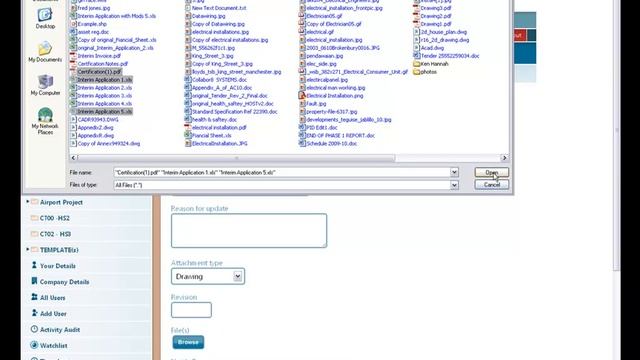Click Open in the file dialog

coord(491,172)
